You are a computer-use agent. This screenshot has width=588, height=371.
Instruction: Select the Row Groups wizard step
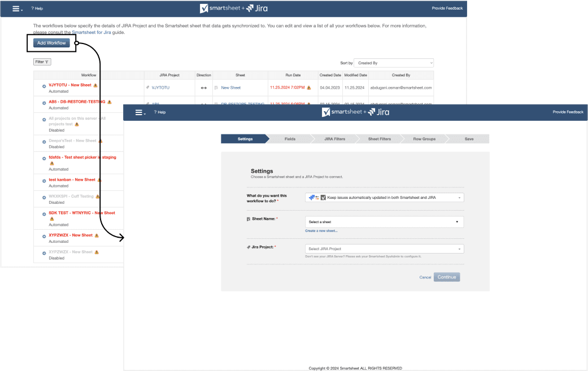click(424, 139)
